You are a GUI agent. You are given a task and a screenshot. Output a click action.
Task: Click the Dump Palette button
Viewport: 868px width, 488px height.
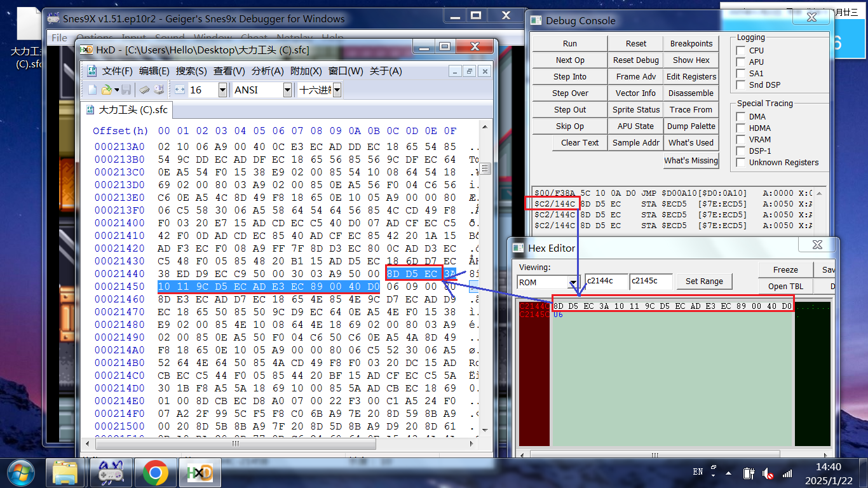click(691, 126)
